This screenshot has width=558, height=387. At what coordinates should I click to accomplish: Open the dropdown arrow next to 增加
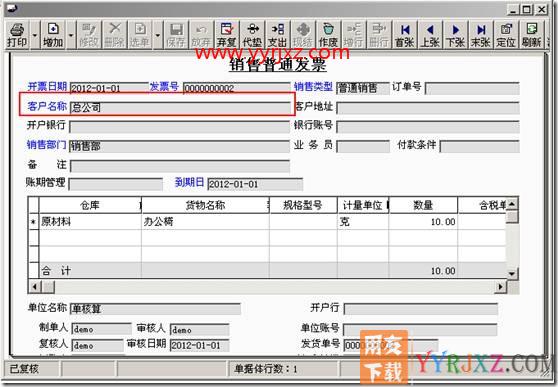pos(71,35)
